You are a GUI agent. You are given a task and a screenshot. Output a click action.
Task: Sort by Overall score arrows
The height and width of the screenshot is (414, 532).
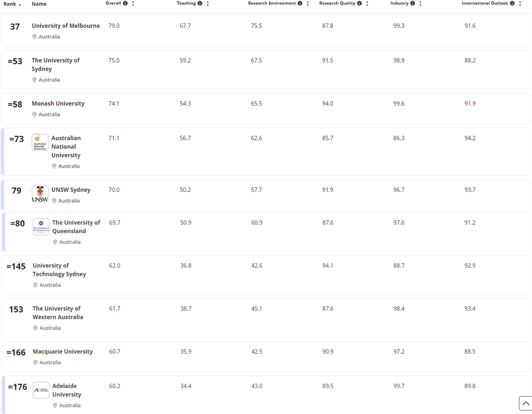pyautogui.click(x=133, y=3)
